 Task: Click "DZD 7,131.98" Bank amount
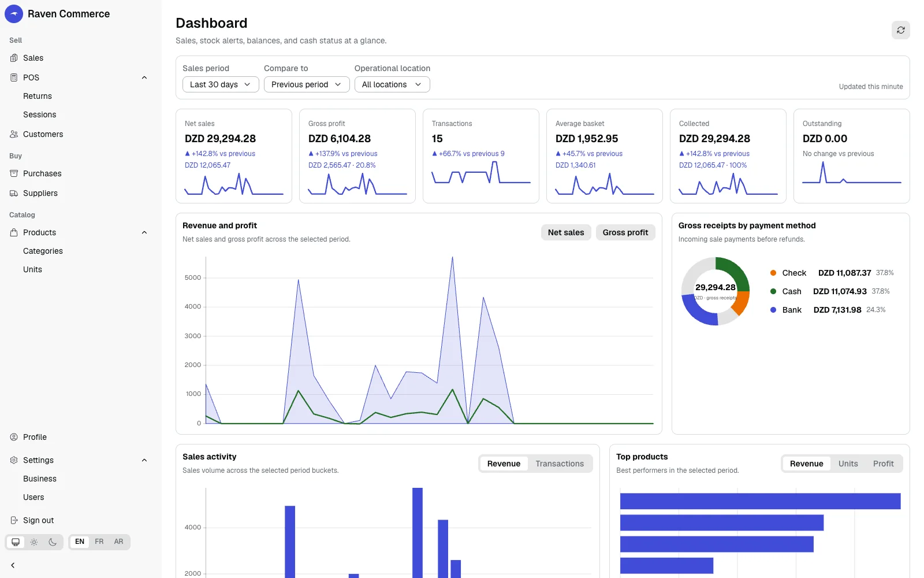pos(837,310)
